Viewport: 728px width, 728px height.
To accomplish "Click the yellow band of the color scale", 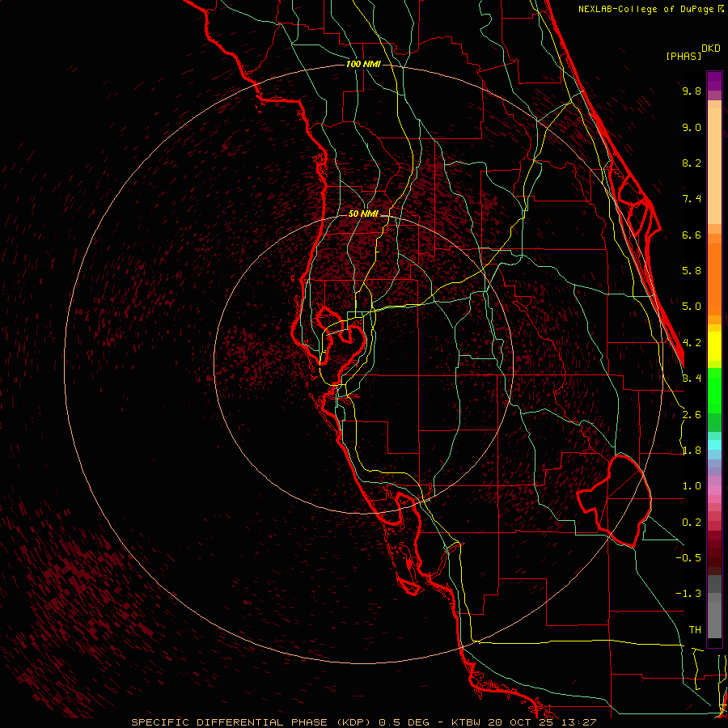I will tap(714, 346).
